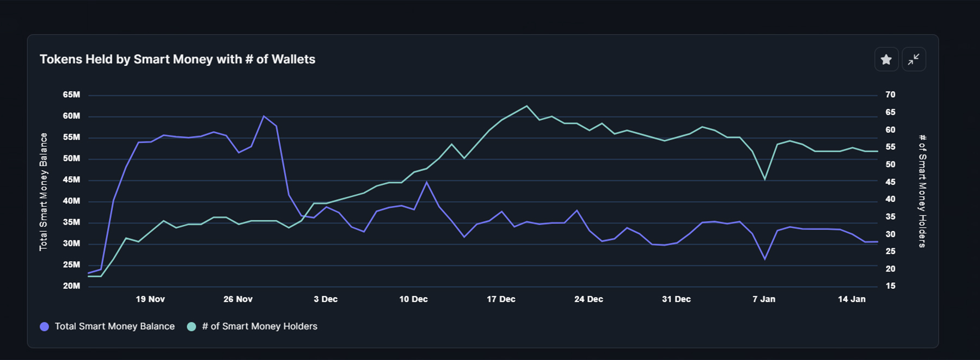The width and height of the screenshot is (980, 360).
Task: Click the 14 Jan date label
Action: click(x=852, y=299)
